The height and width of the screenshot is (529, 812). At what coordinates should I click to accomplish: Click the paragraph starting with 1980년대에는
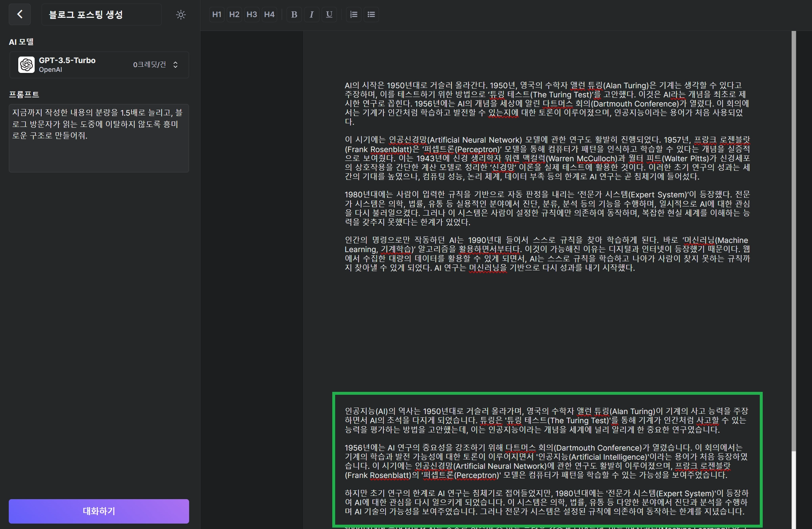[x=547, y=208]
